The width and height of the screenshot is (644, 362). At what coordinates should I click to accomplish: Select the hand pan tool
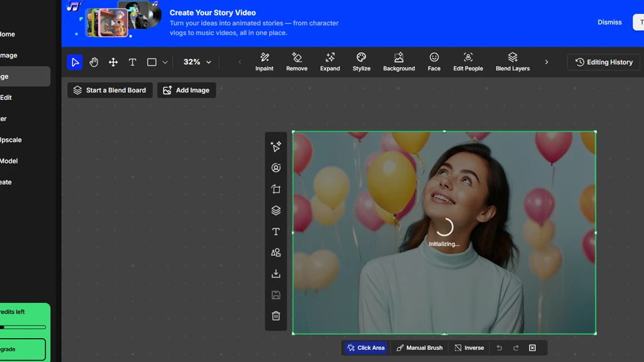94,62
